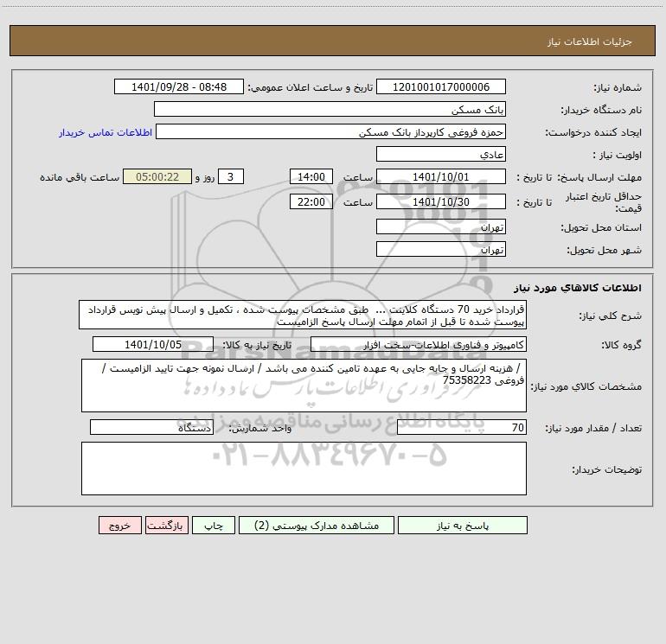Click the priority field عادي
This screenshot has height=644, width=666.
click(x=441, y=154)
